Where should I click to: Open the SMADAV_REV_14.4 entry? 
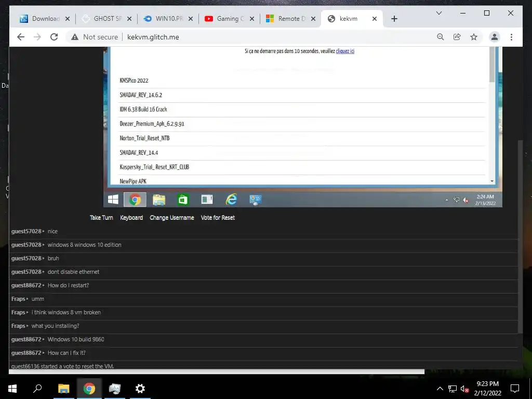(139, 153)
